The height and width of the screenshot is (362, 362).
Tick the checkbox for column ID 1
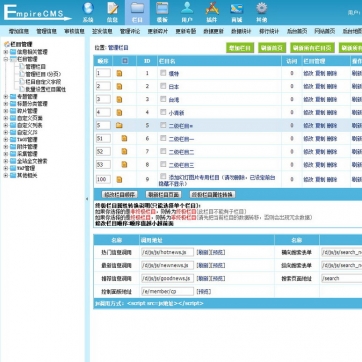pos(163,73)
